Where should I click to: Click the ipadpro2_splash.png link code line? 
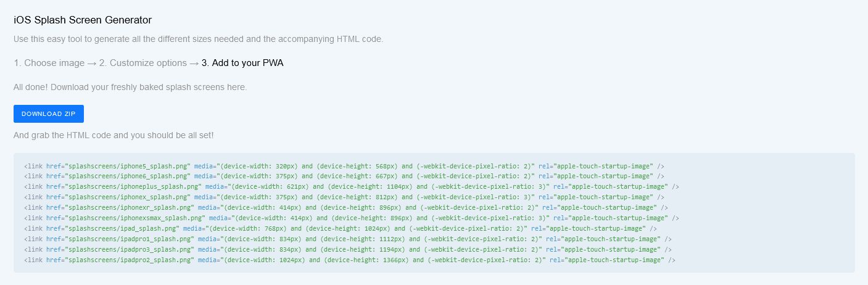(350, 260)
